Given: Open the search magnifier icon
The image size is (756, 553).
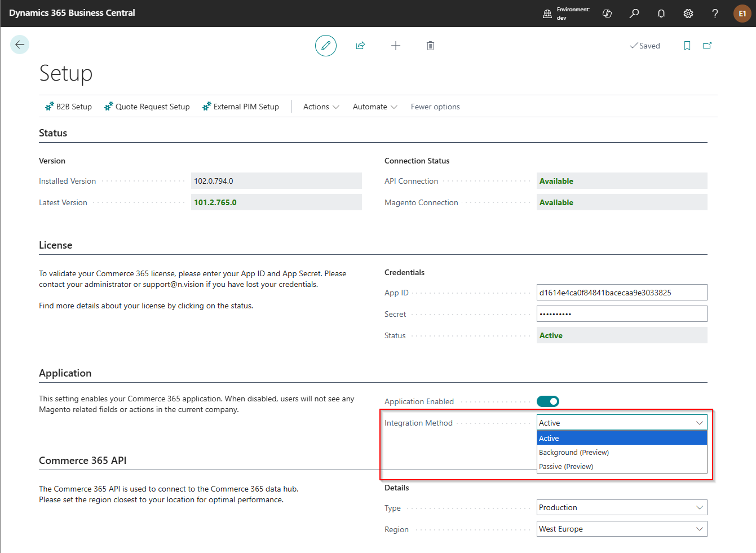Looking at the screenshot, I should click(634, 14).
